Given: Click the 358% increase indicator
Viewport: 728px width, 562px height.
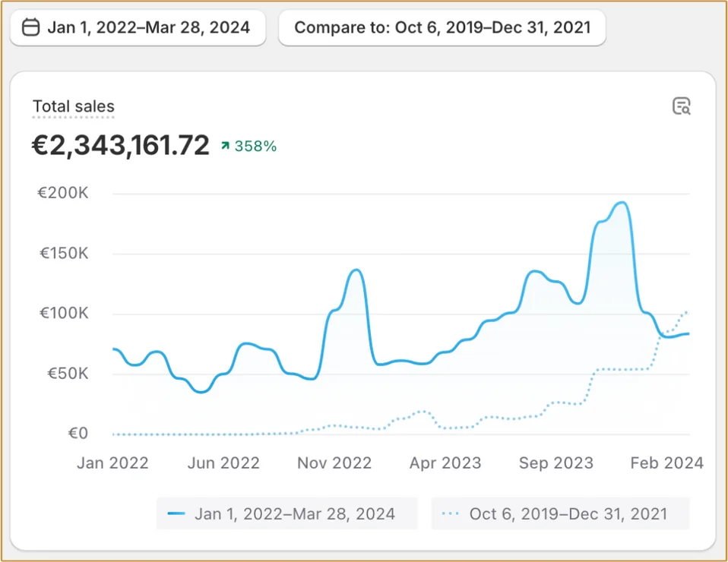Looking at the screenshot, I should tap(248, 146).
